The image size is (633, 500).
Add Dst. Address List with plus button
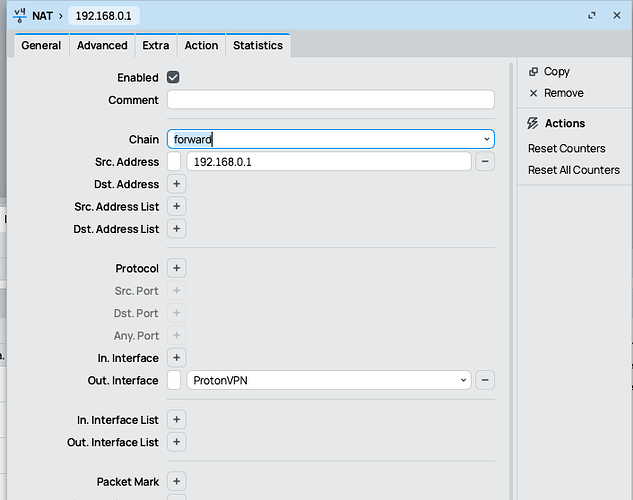click(x=176, y=229)
